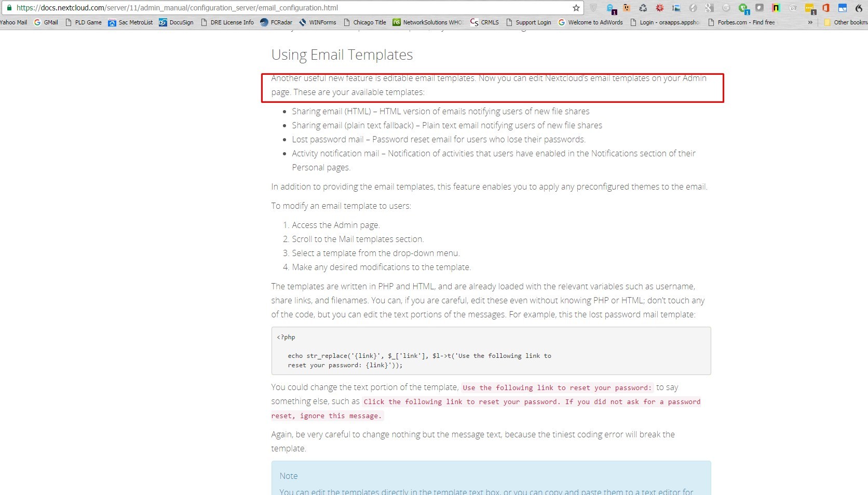Click the URL address bar
This screenshot has width=868, height=495.
pyautogui.click(x=291, y=8)
